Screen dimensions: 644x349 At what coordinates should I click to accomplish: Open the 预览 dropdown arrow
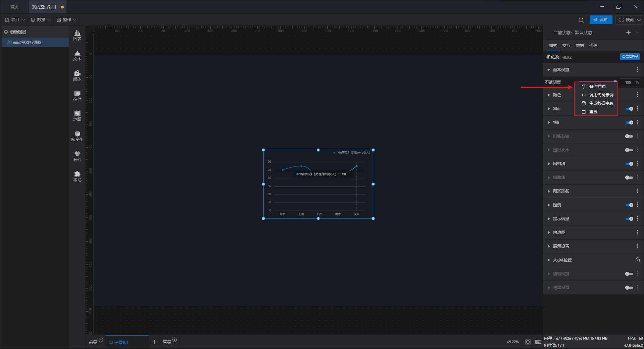point(639,20)
